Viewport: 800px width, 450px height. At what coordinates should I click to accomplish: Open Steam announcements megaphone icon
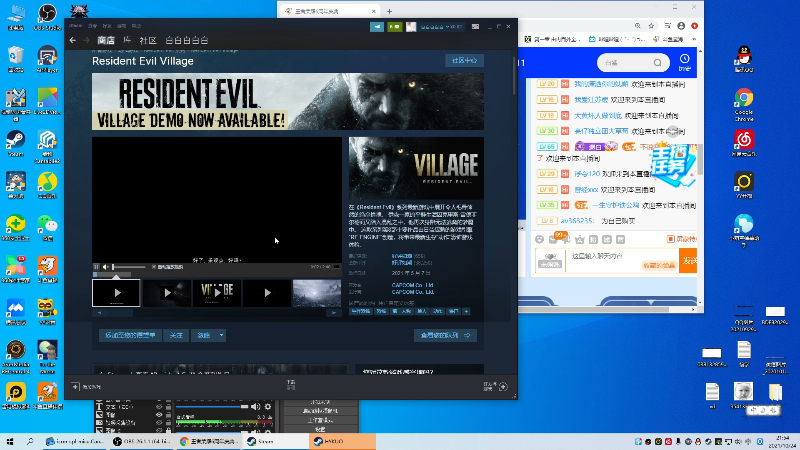pyautogui.click(x=377, y=27)
